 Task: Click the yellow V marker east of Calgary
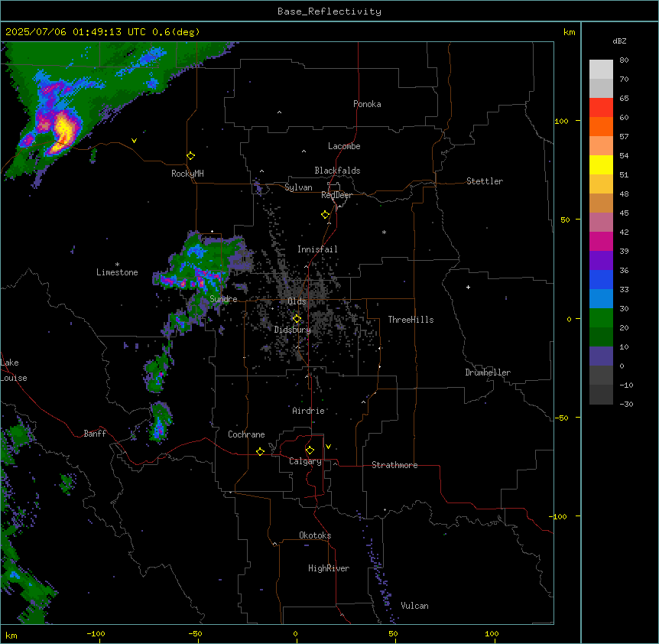[328, 447]
